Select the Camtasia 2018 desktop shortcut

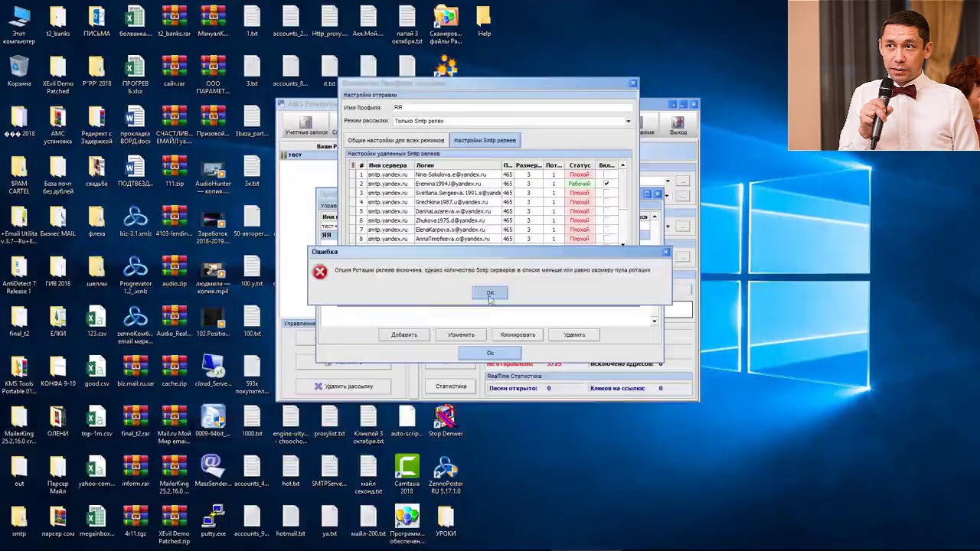[407, 474]
